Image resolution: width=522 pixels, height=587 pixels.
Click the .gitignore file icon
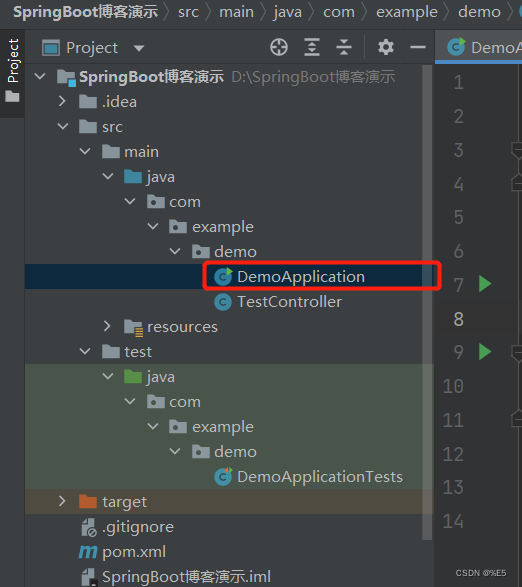(x=89, y=527)
